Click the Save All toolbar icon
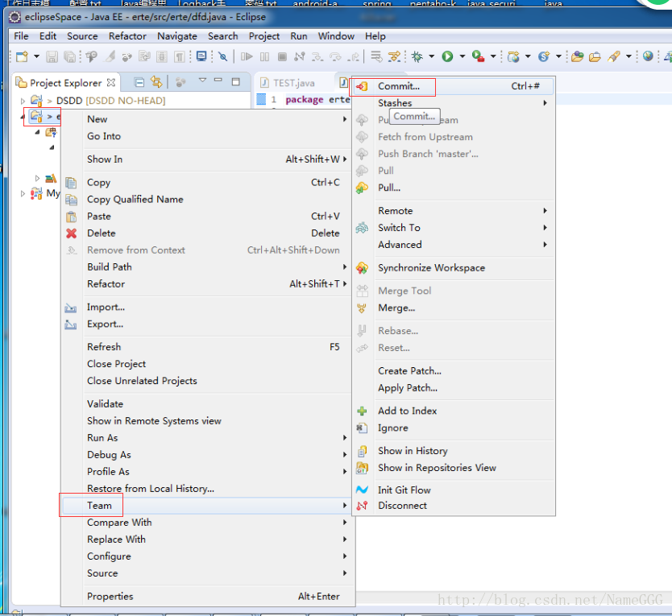 69,56
